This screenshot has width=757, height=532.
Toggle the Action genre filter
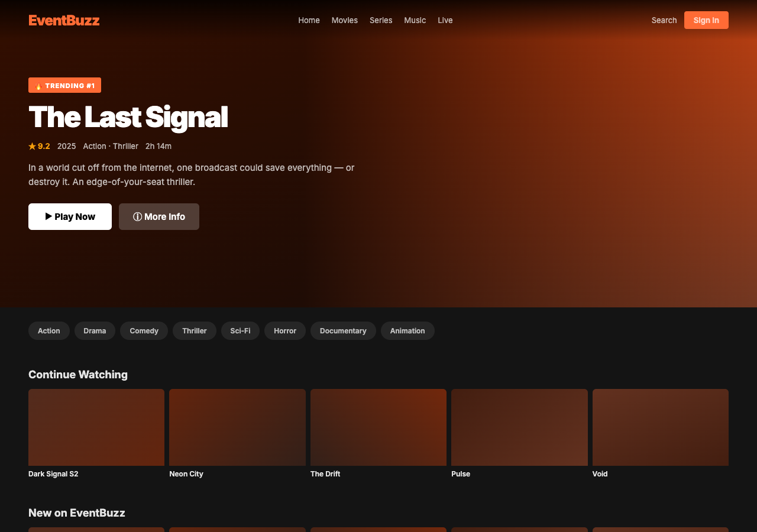(48, 330)
